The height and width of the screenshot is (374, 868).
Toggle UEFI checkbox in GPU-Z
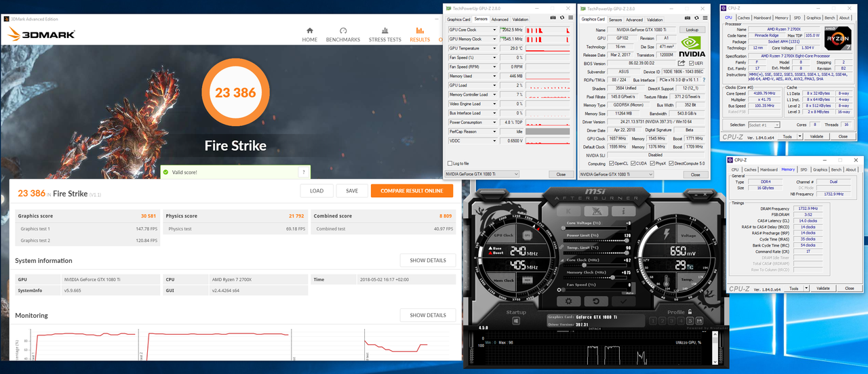coord(691,63)
